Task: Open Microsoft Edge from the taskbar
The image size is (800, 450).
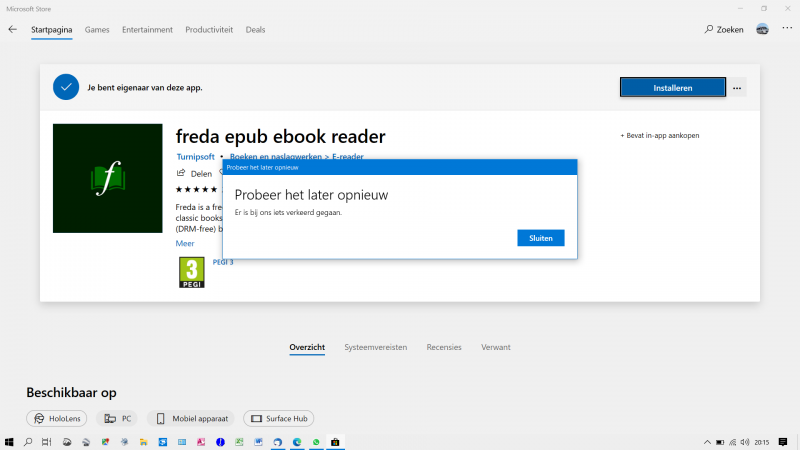Action: click(297, 442)
